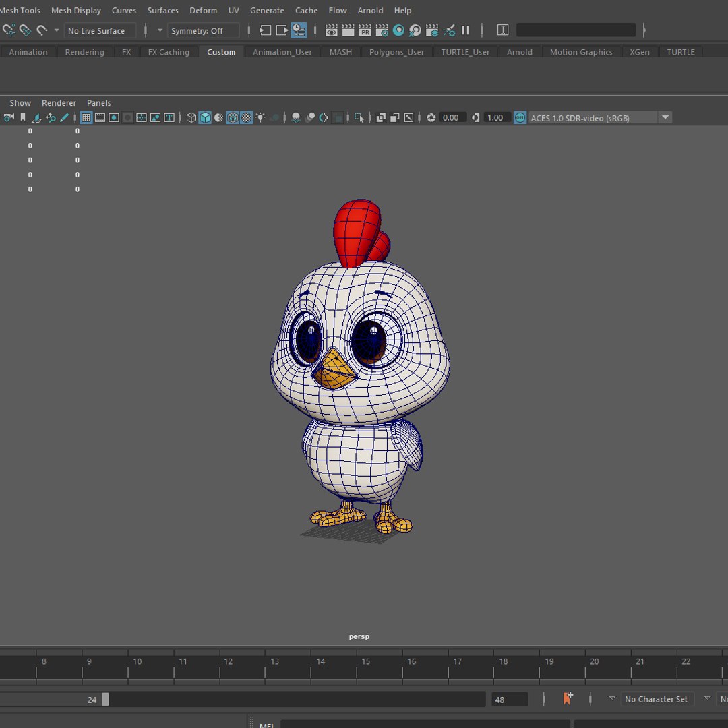
Task: Click the playback end field showing 48
Action: click(x=510, y=699)
